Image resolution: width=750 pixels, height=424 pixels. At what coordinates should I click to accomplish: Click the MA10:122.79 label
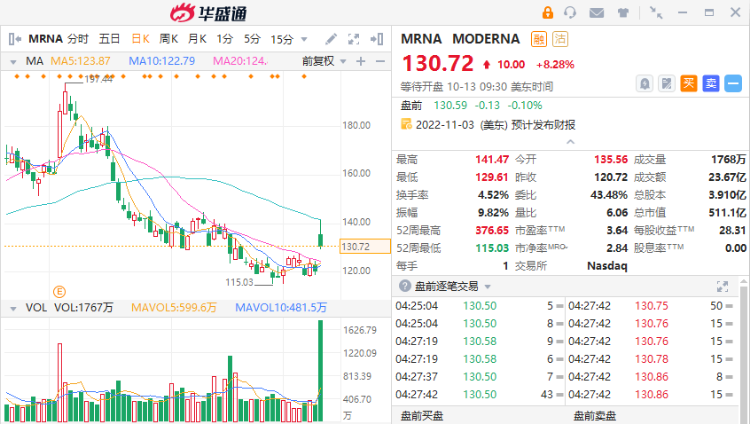162,61
